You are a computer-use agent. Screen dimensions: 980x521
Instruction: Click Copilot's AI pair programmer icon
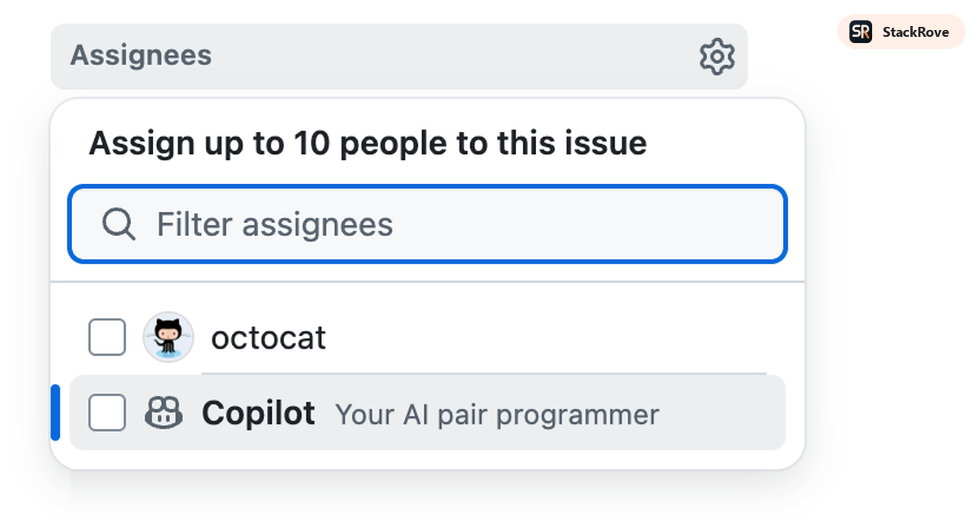164,413
